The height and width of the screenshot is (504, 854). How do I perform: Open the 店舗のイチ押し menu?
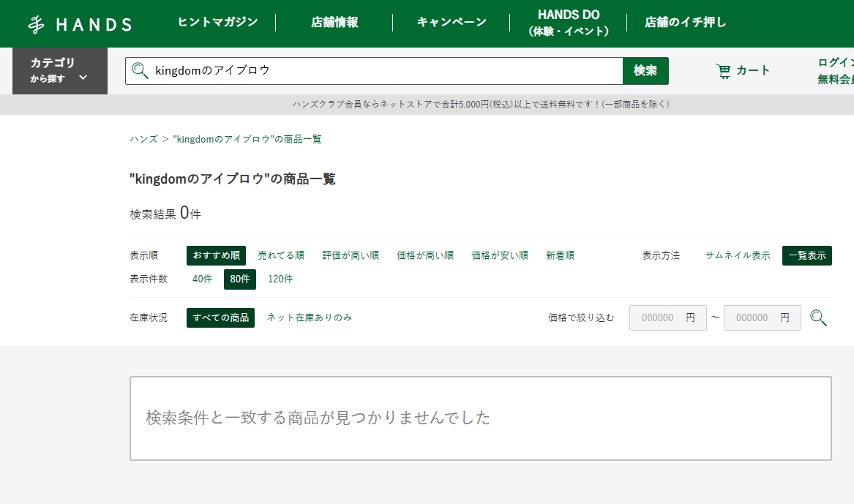tap(685, 23)
